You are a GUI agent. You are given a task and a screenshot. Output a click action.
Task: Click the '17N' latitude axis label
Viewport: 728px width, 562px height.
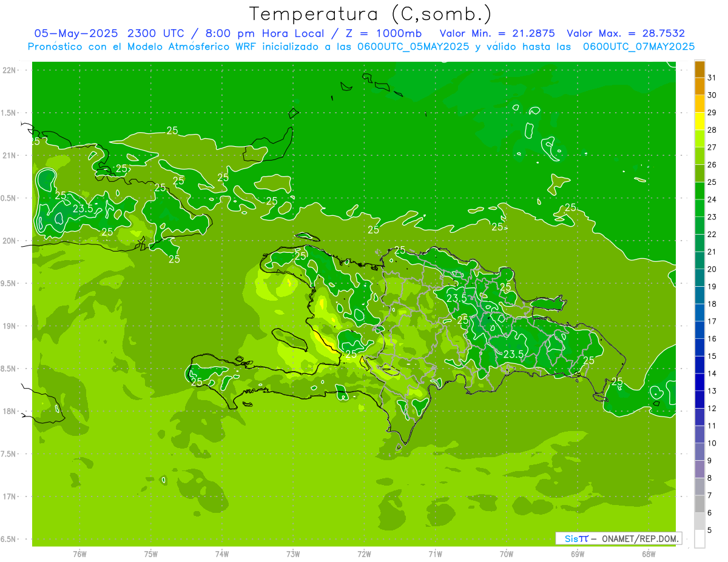pyautogui.click(x=9, y=497)
